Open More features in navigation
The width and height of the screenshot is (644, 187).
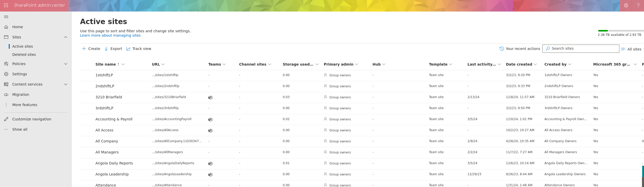click(25, 105)
